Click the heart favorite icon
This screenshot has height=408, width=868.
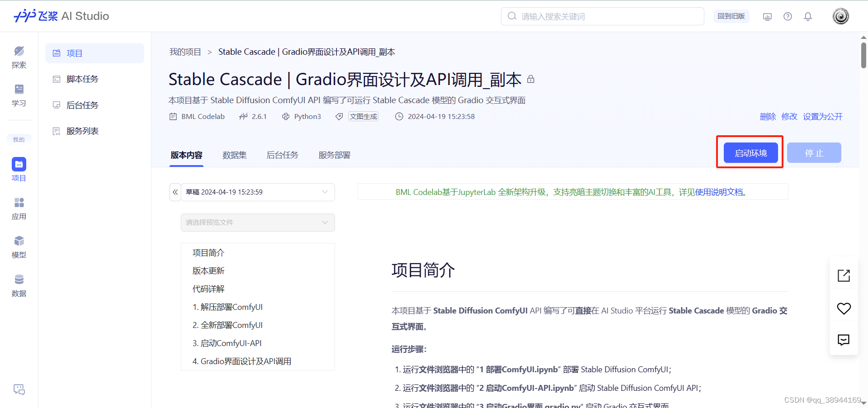click(844, 308)
